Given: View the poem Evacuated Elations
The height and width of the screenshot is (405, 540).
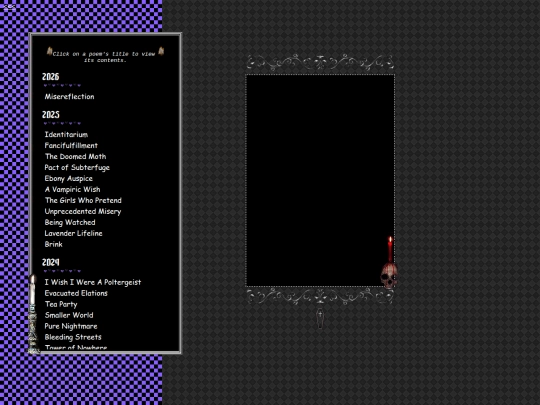Looking at the screenshot, I should pos(76,293).
